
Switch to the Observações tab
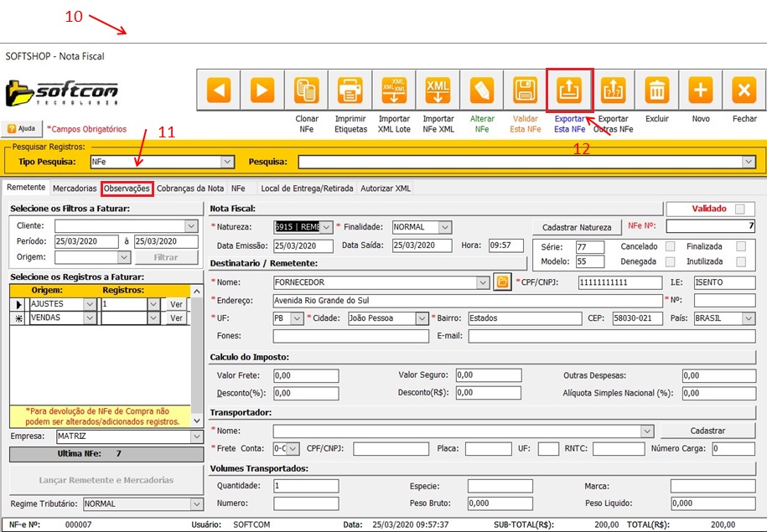coord(127,189)
